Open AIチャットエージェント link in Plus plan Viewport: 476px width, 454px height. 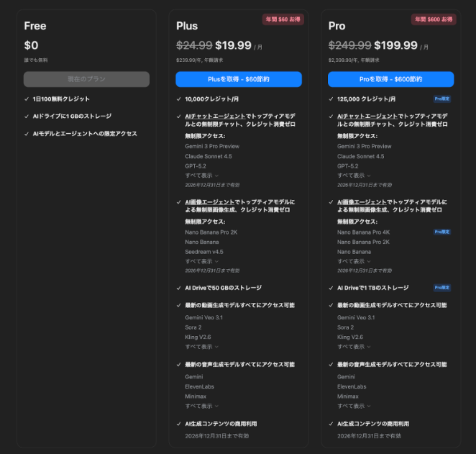[x=215, y=117]
